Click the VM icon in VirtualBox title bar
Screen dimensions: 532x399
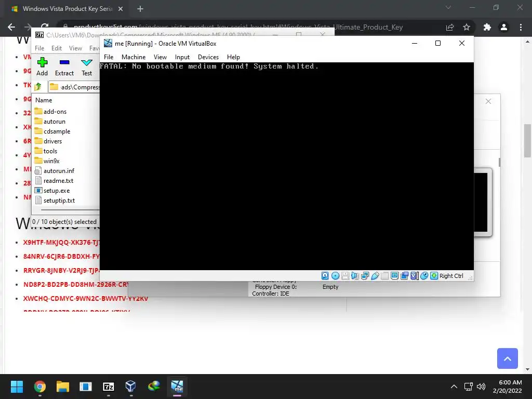(108, 43)
